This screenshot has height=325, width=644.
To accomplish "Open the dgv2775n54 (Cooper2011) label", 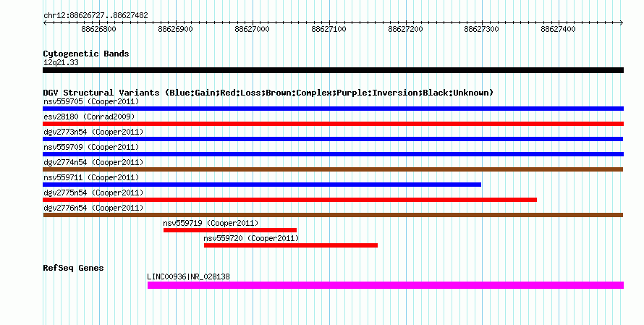I will [93, 193].
